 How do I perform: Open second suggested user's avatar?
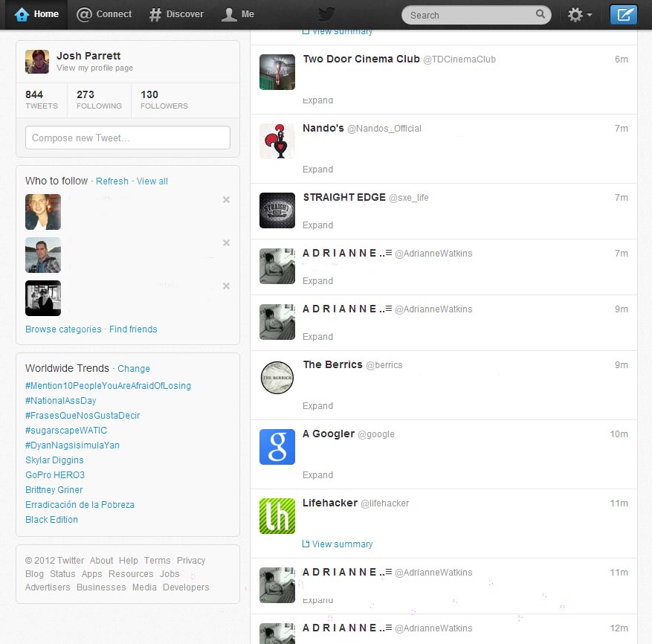(x=43, y=255)
